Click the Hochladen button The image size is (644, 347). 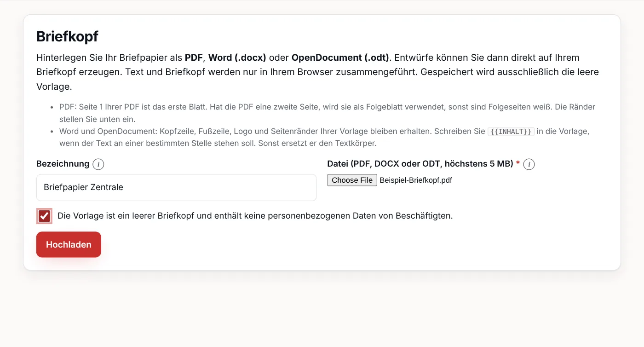pos(69,244)
